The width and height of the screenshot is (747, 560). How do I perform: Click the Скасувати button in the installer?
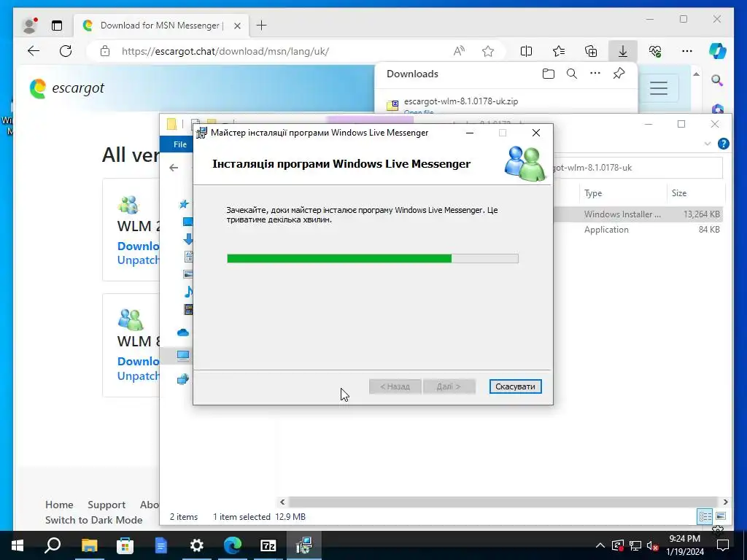click(515, 386)
